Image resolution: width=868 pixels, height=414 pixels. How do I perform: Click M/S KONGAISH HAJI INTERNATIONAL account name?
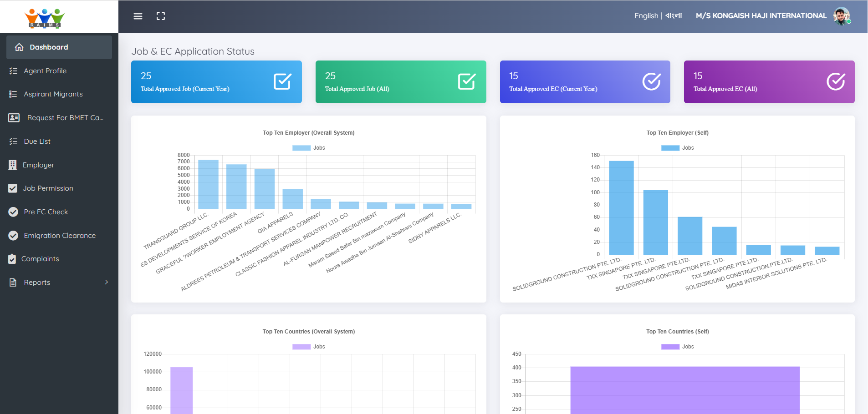coord(761,16)
